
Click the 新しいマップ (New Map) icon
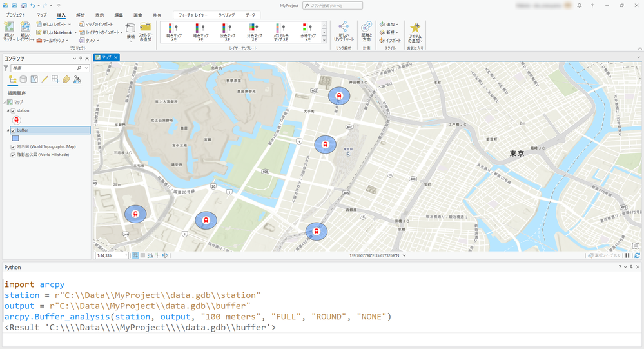tap(9, 28)
